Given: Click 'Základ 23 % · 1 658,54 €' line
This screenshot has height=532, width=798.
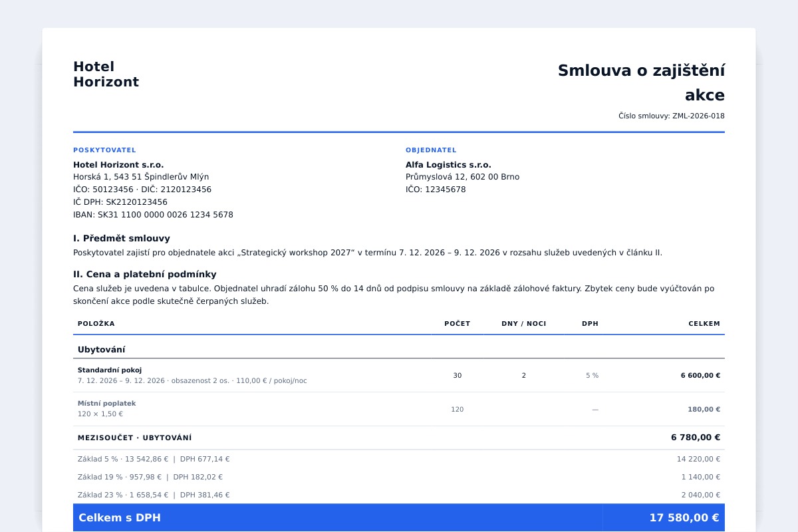Looking at the screenshot, I should tap(154, 495).
